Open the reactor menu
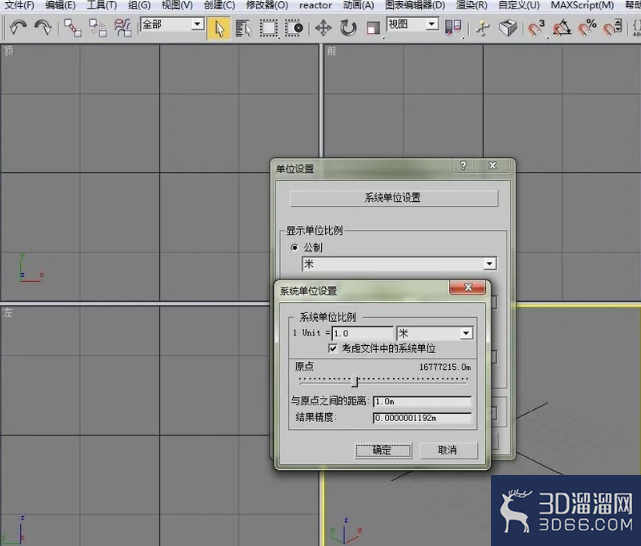Image resolution: width=641 pixels, height=546 pixels. click(x=315, y=5)
